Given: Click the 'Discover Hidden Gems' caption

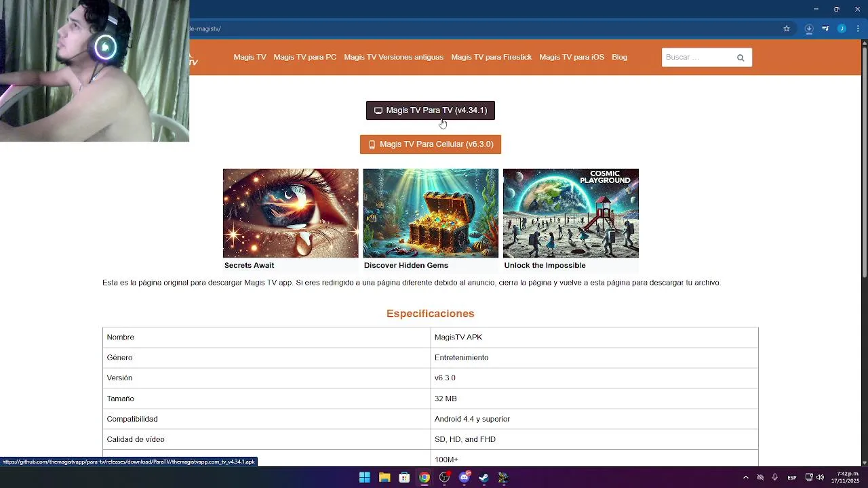Looking at the screenshot, I should 406,265.
